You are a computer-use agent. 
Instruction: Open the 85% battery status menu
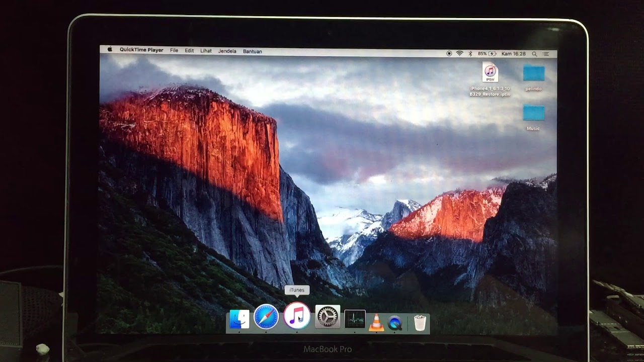[x=487, y=53]
